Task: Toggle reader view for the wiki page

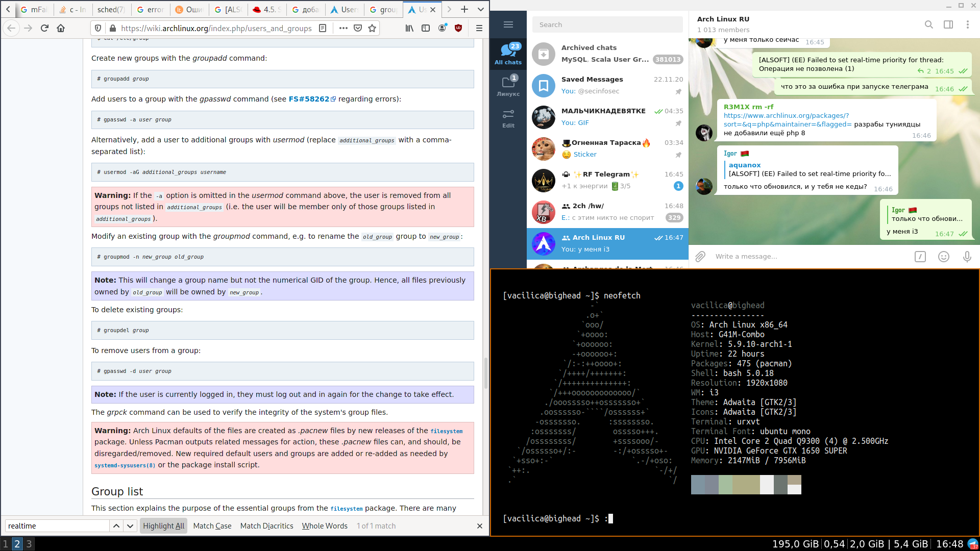Action: point(323,28)
